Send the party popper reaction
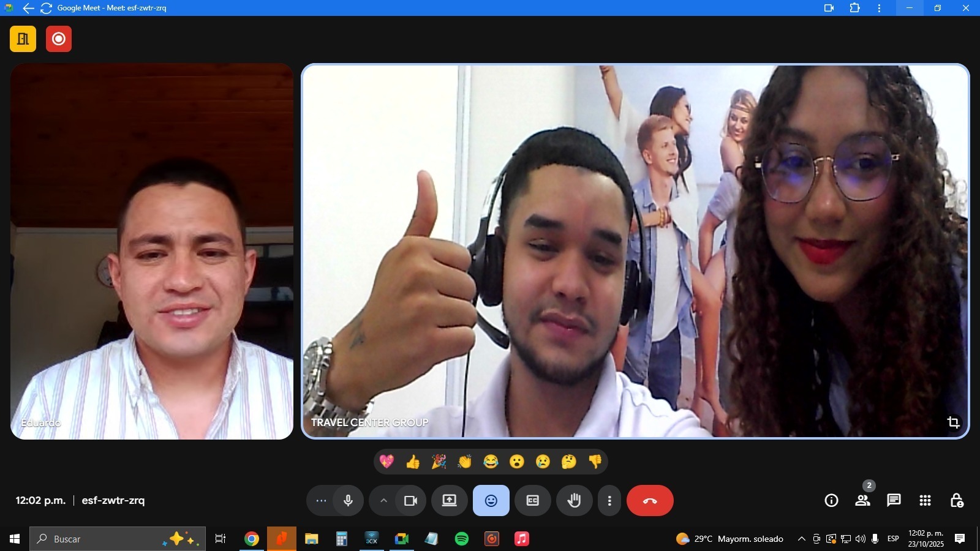Image resolution: width=980 pixels, height=551 pixels. tap(439, 462)
